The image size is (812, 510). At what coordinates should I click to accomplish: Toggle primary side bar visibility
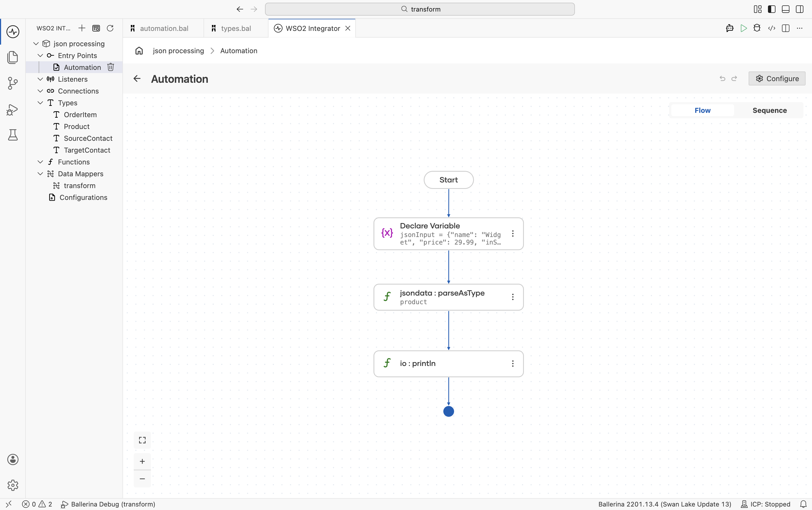pos(771,9)
